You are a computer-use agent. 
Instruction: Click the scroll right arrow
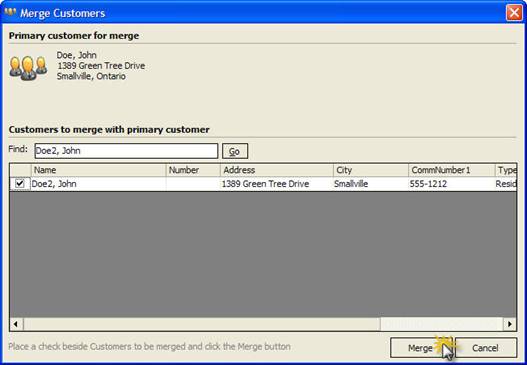pos(510,324)
